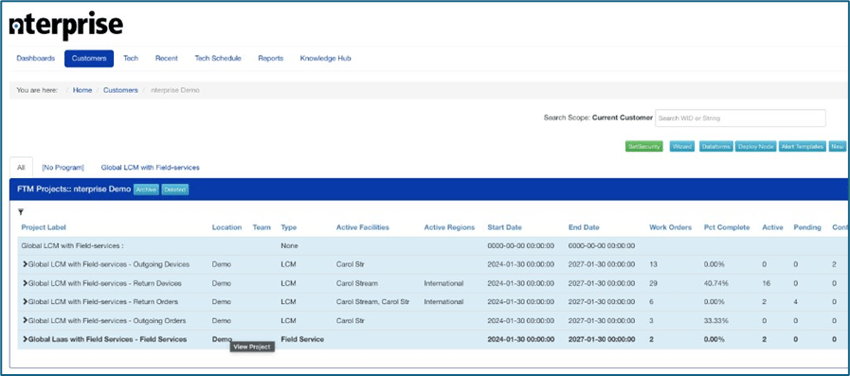Click the 33.33% Pct Complete value
Viewport: 850px width, 376px height.
click(716, 320)
